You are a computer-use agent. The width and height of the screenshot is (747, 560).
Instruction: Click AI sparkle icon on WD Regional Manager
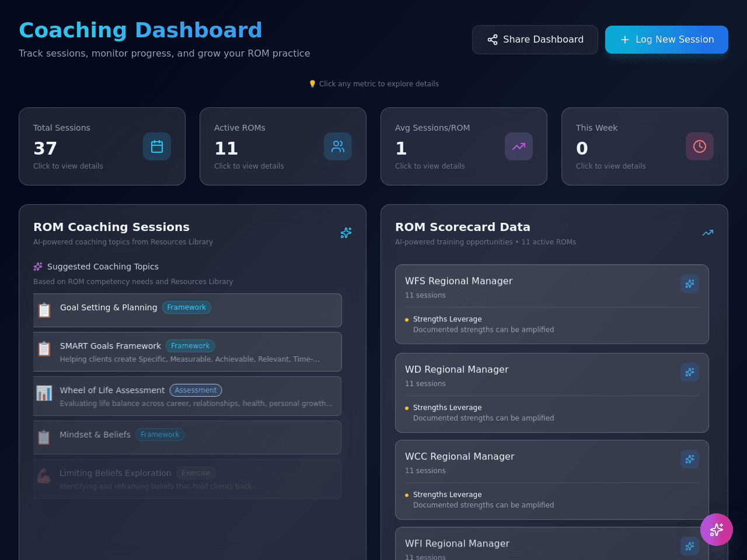690,372
